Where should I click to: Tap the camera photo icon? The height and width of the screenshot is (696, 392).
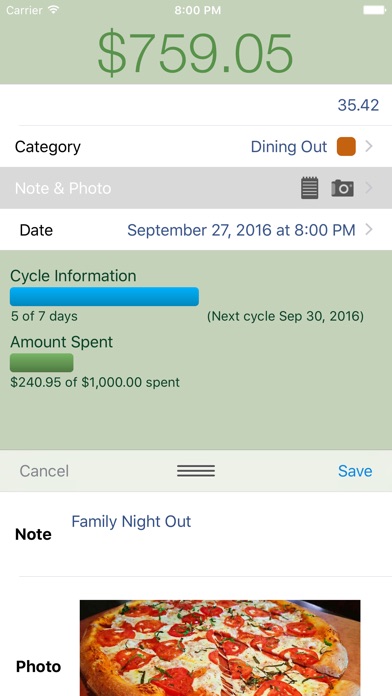(x=342, y=188)
